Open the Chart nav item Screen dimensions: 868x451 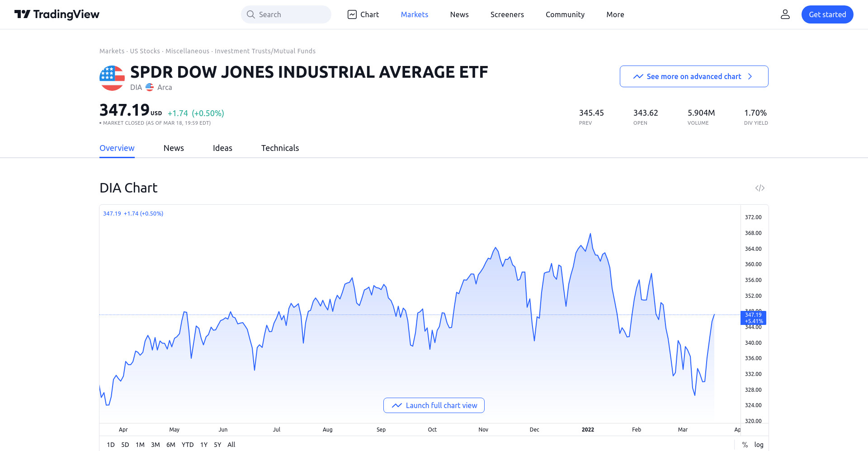point(363,14)
